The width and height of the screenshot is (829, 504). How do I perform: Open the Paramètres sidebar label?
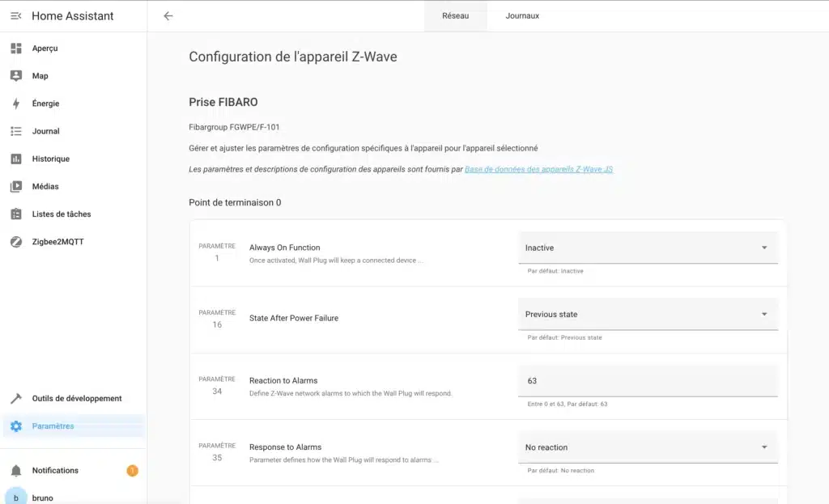(x=53, y=426)
